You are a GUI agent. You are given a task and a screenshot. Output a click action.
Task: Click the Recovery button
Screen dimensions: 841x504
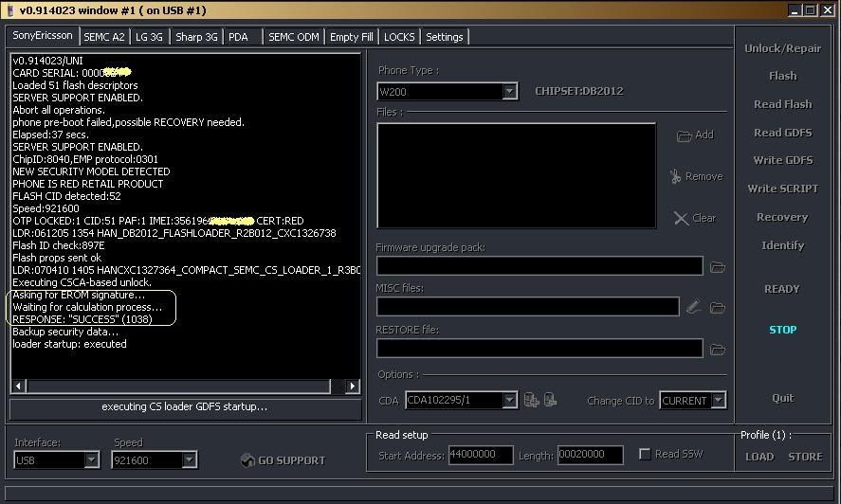(x=782, y=217)
